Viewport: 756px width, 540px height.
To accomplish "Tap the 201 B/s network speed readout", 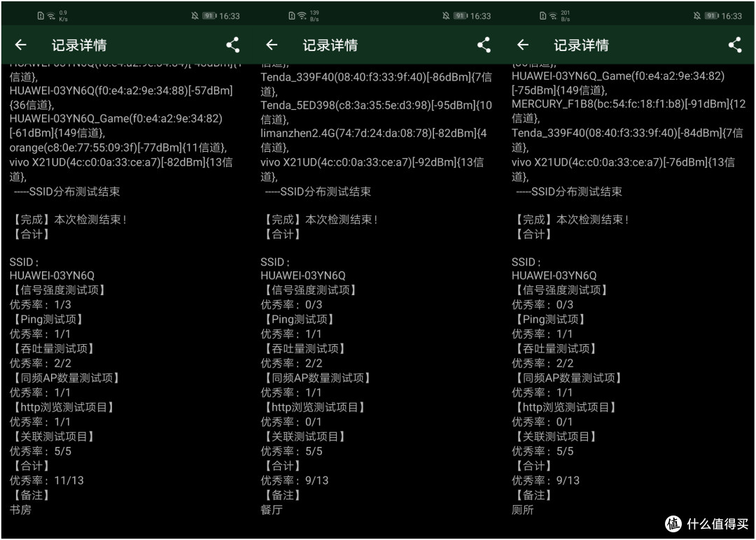I will click(566, 16).
